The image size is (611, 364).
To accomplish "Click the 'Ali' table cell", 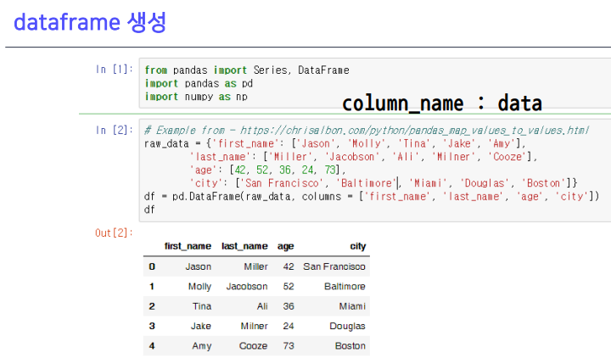I will [262, 306].
